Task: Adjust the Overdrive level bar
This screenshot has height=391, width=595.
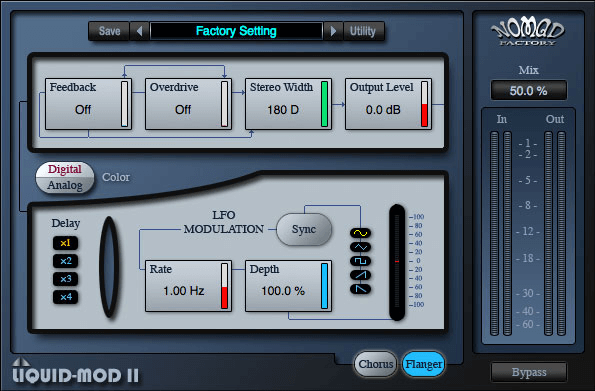Action: click(225, 104)
